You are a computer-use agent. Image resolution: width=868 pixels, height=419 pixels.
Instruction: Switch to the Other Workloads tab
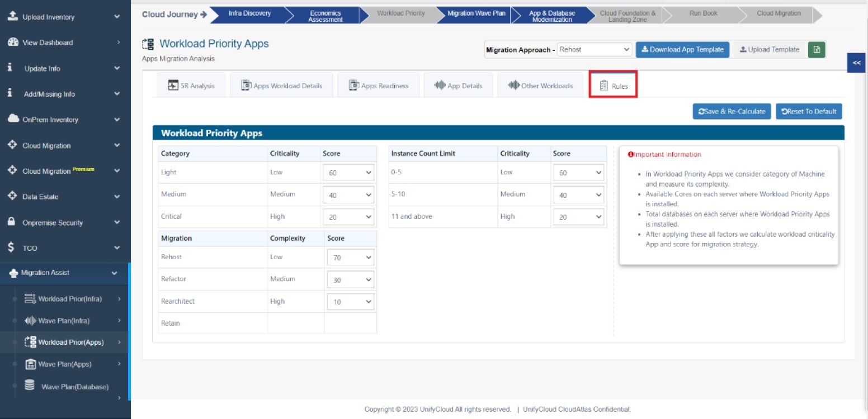click(540, 85)
